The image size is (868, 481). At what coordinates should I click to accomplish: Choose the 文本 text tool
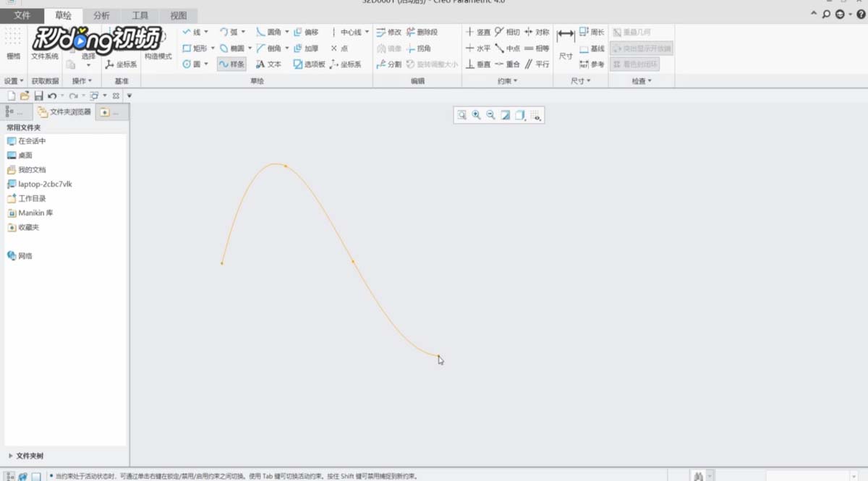point(268,64)
